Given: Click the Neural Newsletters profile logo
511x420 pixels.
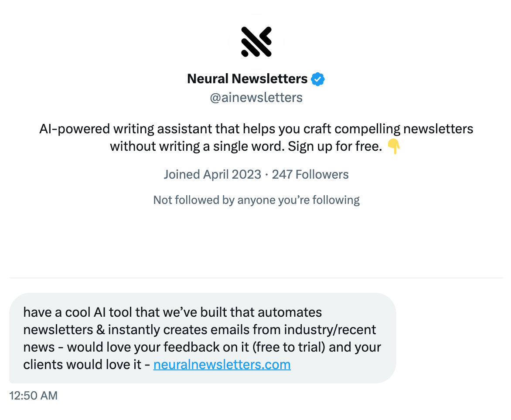Looking at the screenshot, I should (256, 41).
